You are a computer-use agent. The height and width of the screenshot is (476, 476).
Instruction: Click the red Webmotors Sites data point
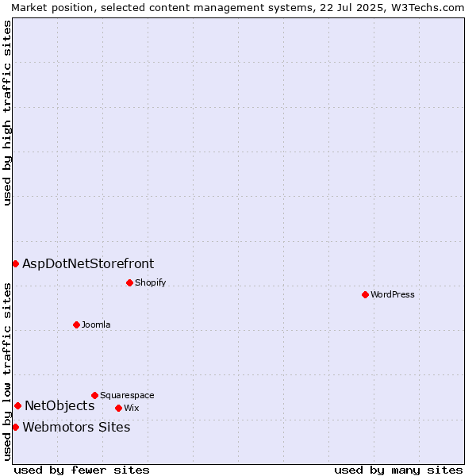click(16, 427)
